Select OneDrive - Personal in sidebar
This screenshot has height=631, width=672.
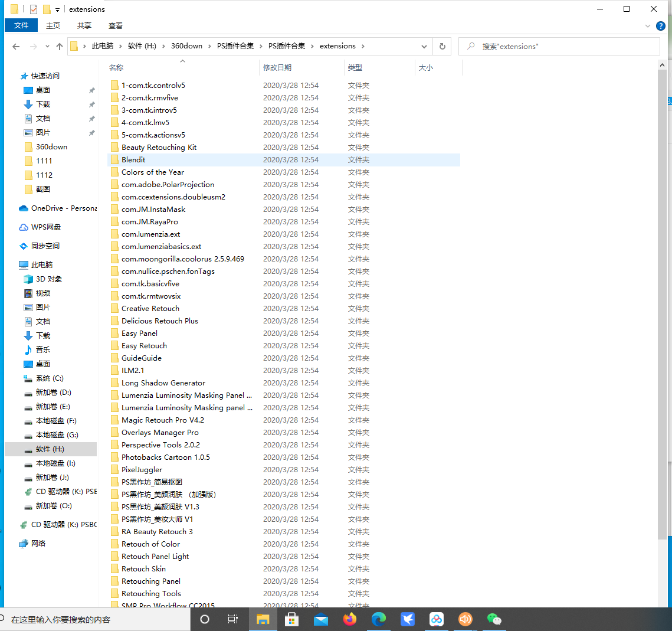click(58, 208)
